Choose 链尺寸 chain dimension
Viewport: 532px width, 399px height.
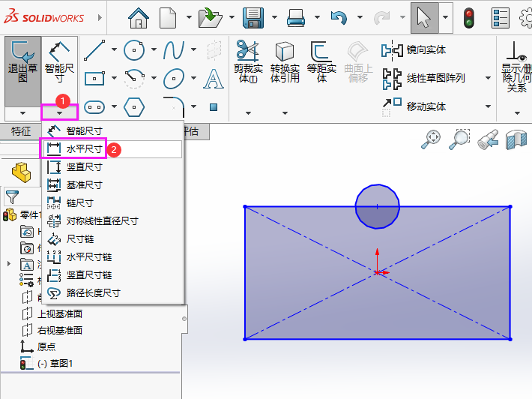tap(113, 202)
